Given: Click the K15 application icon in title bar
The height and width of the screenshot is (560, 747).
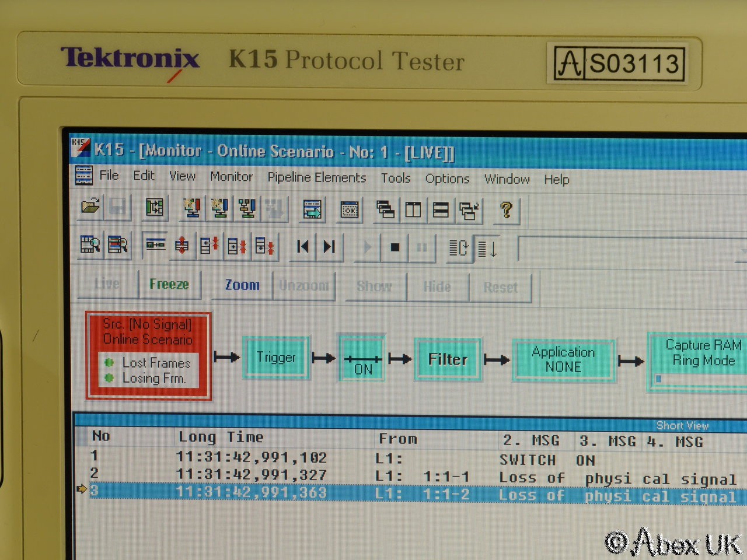Looking at the screenshot, I should point(81,148).
